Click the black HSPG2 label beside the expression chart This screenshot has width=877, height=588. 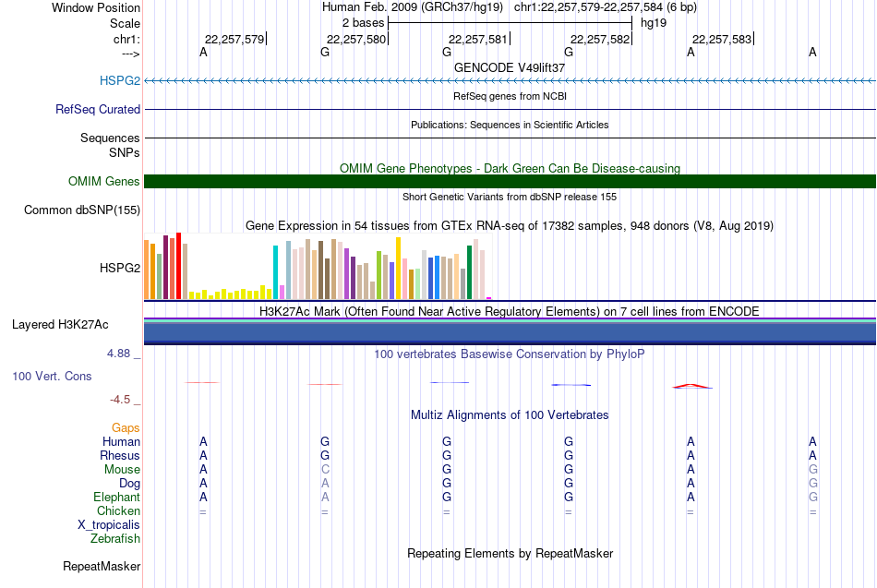[x=120, y=268]
